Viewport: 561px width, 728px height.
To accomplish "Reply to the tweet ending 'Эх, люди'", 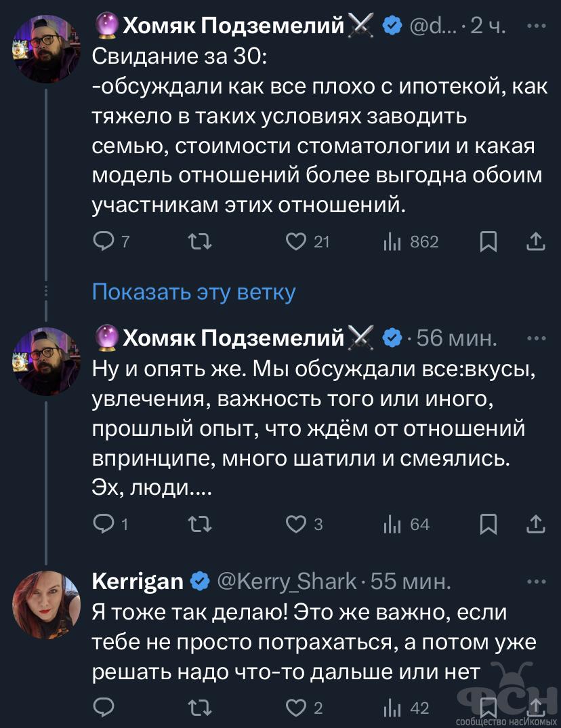I will [x=103, y=524].
